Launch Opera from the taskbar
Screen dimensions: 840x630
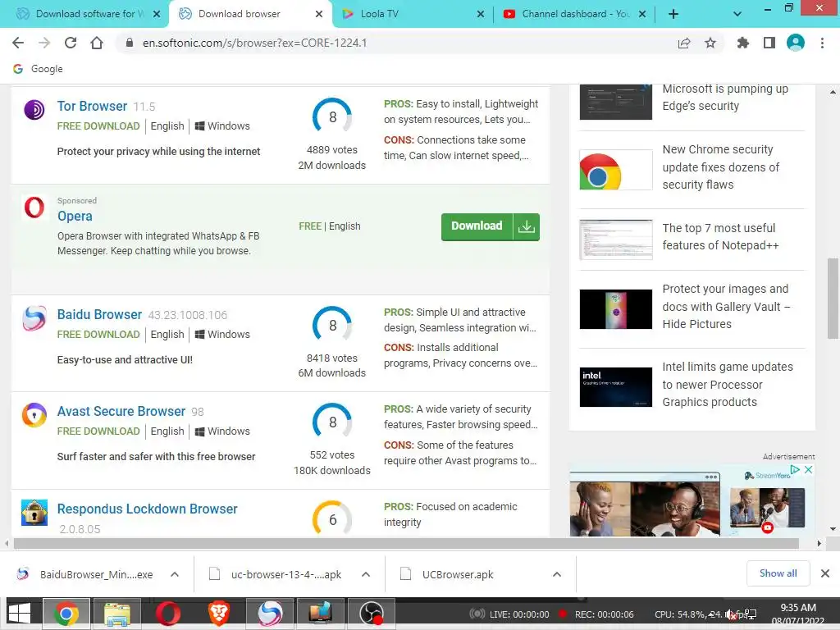[167, 614]
